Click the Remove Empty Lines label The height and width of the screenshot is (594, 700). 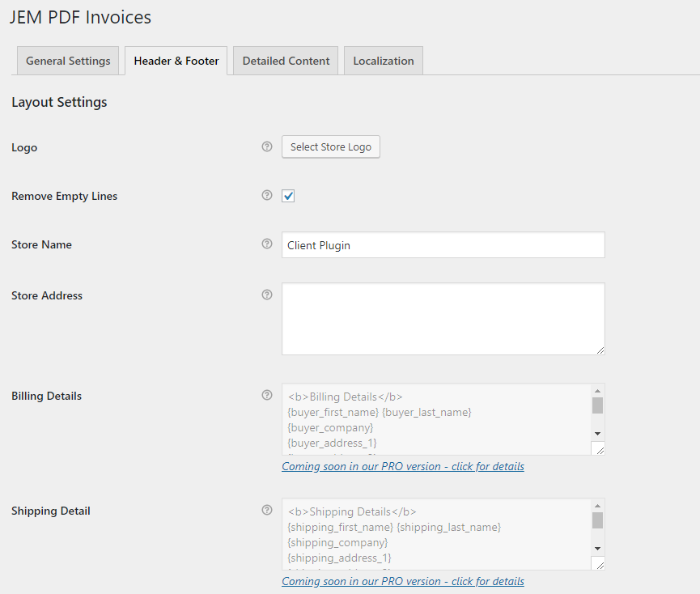point(64,196)
